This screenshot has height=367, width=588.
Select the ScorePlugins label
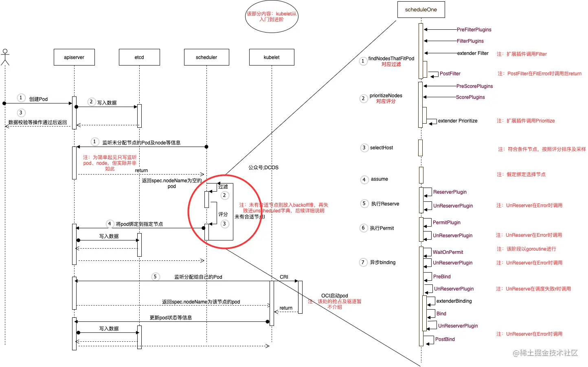tap(470, 97)
